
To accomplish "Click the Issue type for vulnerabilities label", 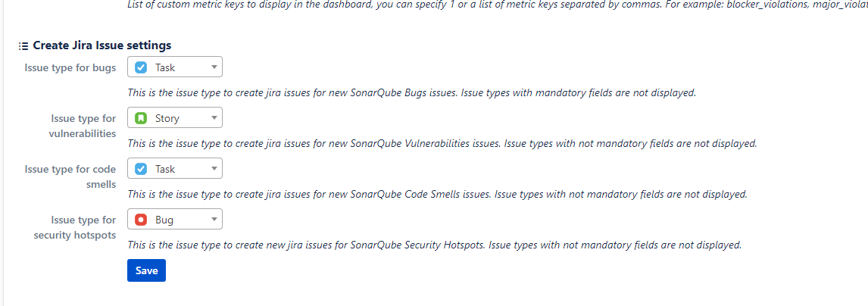I will [x=83, y=126].
